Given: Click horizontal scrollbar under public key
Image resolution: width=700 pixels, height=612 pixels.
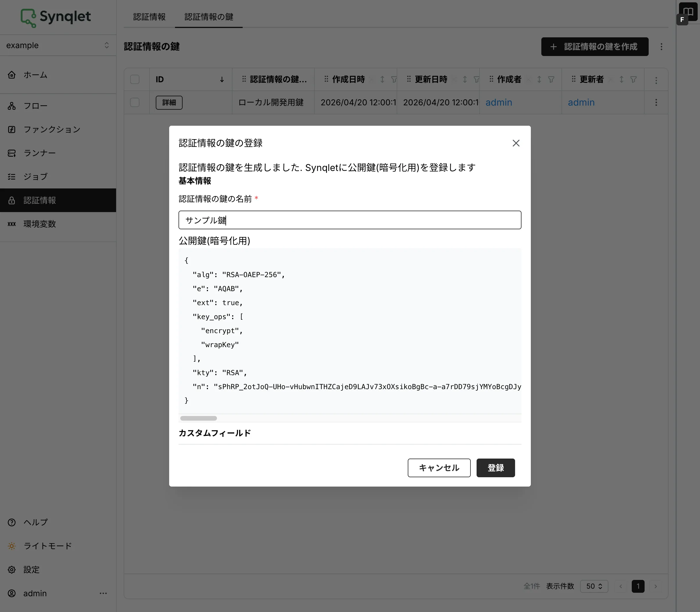Looking at the screenshot, I should (198, 418).
